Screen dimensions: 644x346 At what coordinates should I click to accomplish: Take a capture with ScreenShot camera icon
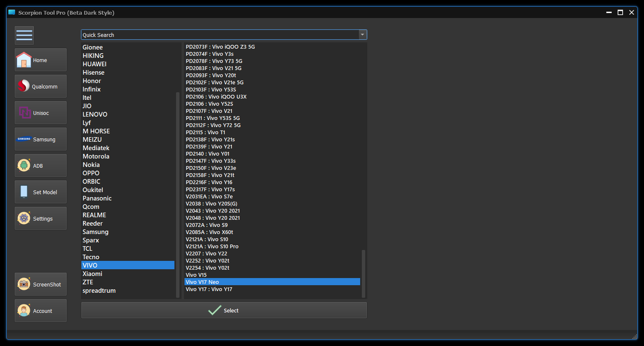pyautogui.click(x=24, y=284)
